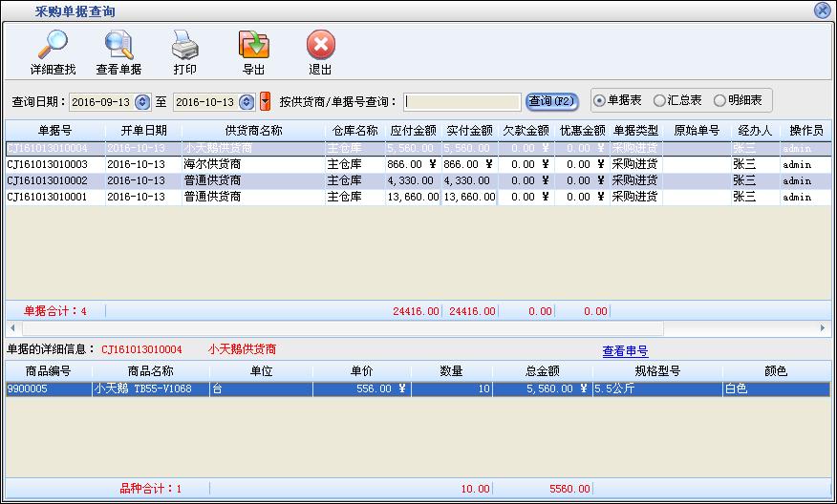Open the 查看串号 link
The height and width of the screenshot is (504, 837).
625,351
